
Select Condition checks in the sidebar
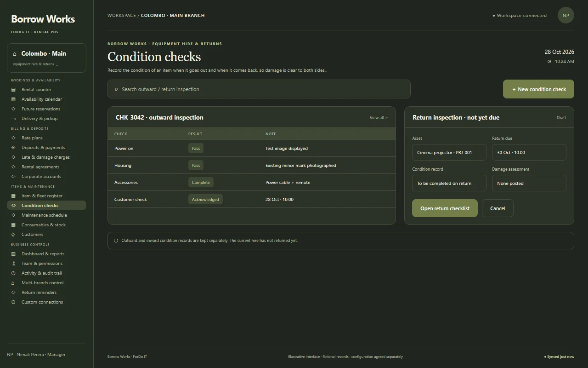point(46,206)
